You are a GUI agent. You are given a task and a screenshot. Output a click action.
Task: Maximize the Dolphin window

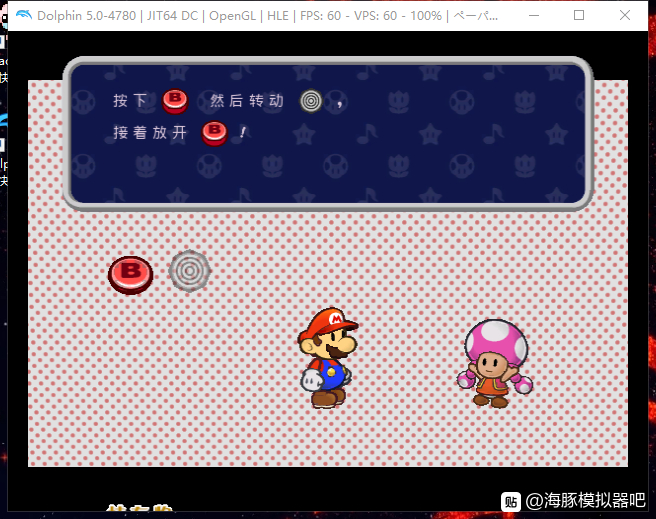click(x=579, y=15)
